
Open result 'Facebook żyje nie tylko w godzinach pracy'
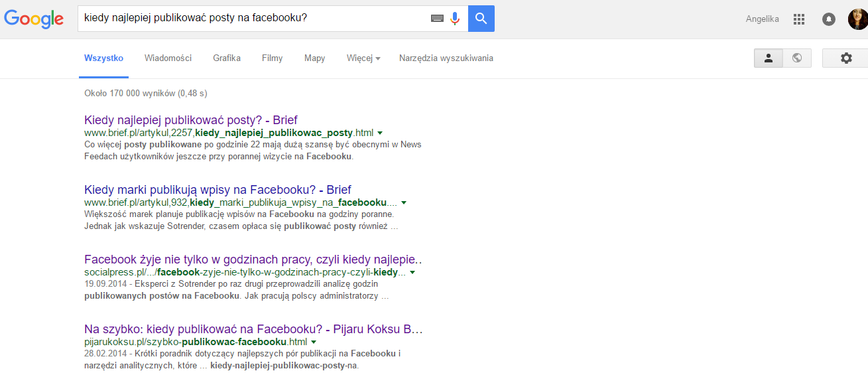pos(253,260)
